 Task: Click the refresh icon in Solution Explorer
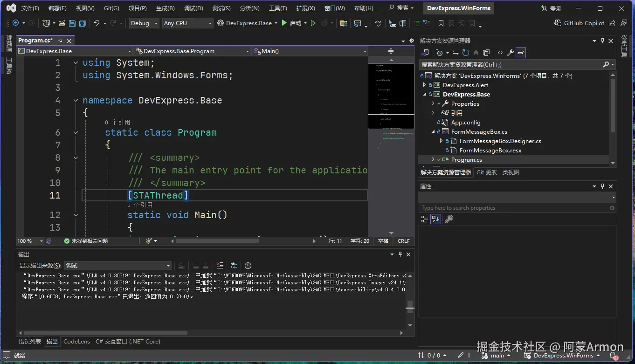466,53
